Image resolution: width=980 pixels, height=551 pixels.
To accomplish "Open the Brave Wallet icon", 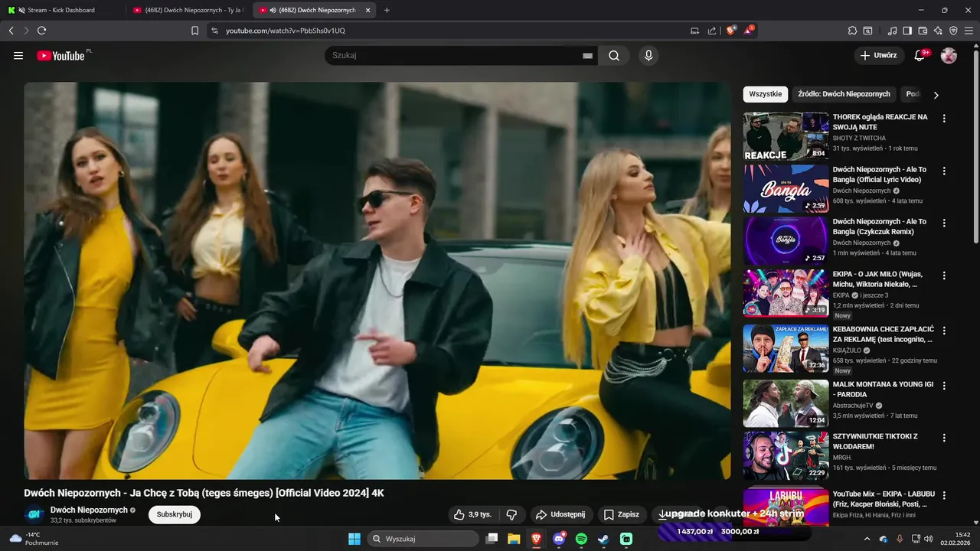I will [923, 31].
